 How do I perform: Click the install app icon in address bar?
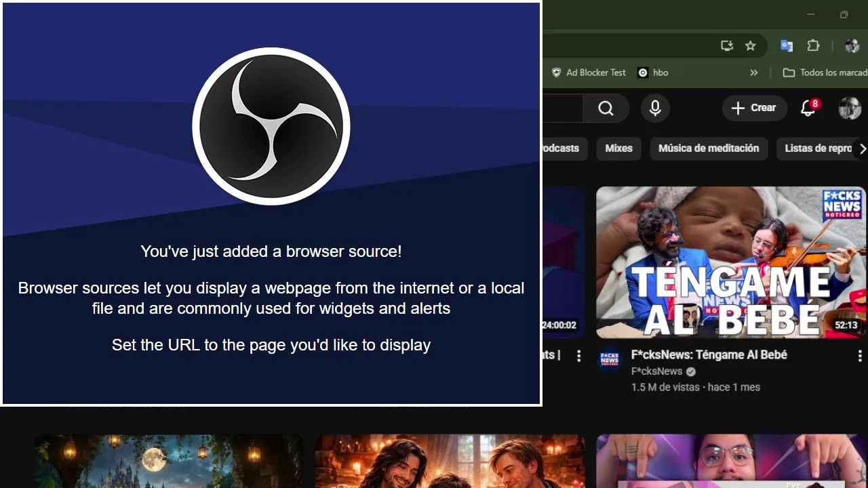coord(727,46)
